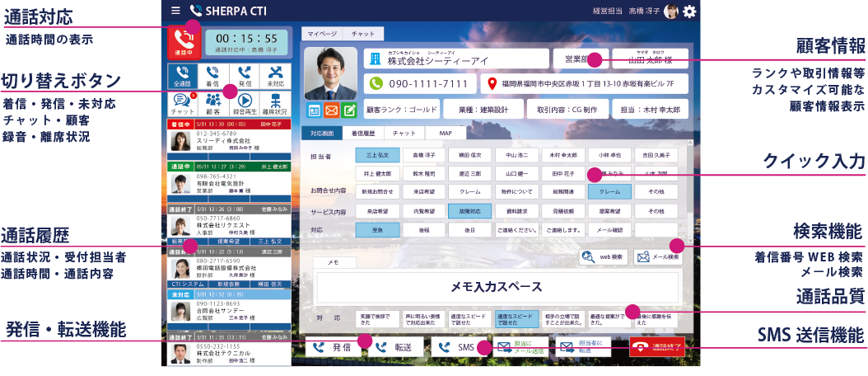Click the settings gear icon
Viewport: 868px width, 376px height.
(689, 11)
